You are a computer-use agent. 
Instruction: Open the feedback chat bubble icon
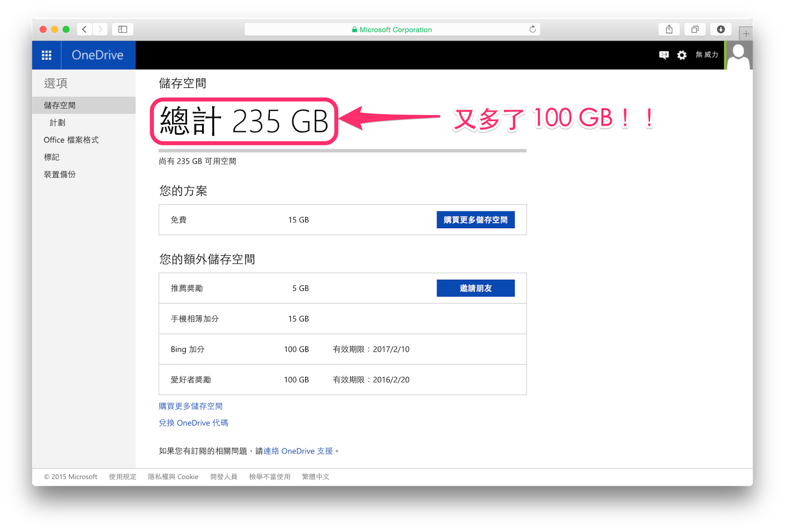[664, 55]
